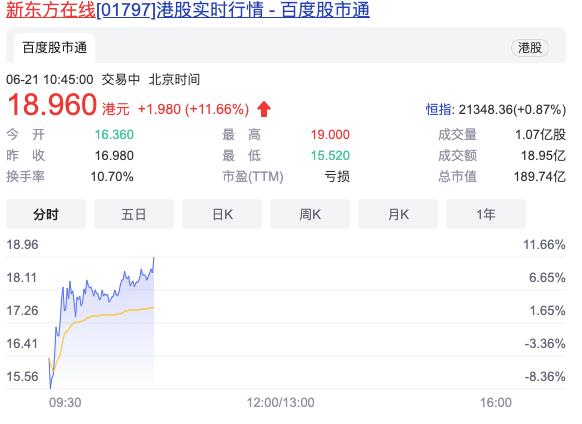Select the 百度股市通 tab
The image size is (582, 424).
point(55,48)
